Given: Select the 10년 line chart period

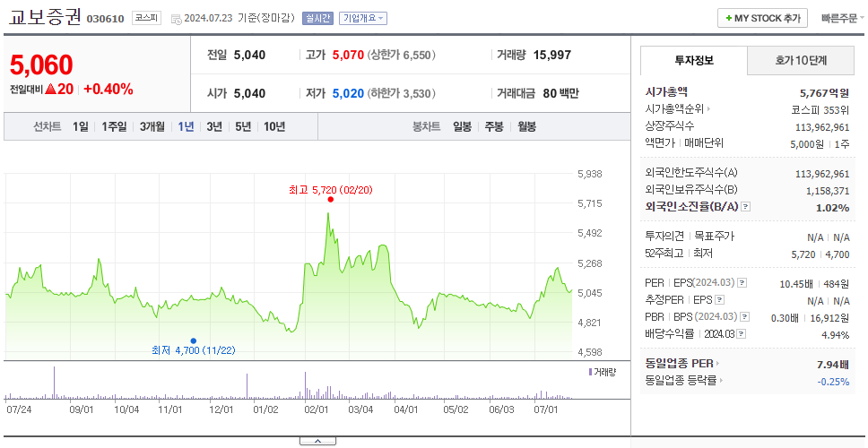Looking at the screenshot, I should pyautogui.click(x=274, y=126).
